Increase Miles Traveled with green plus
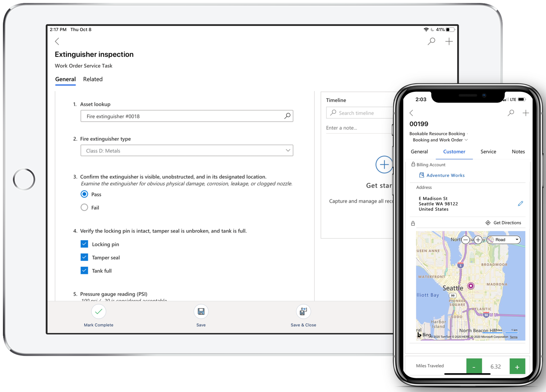The height and width of the screenshot is (392, 546). [x=517, y=367]
